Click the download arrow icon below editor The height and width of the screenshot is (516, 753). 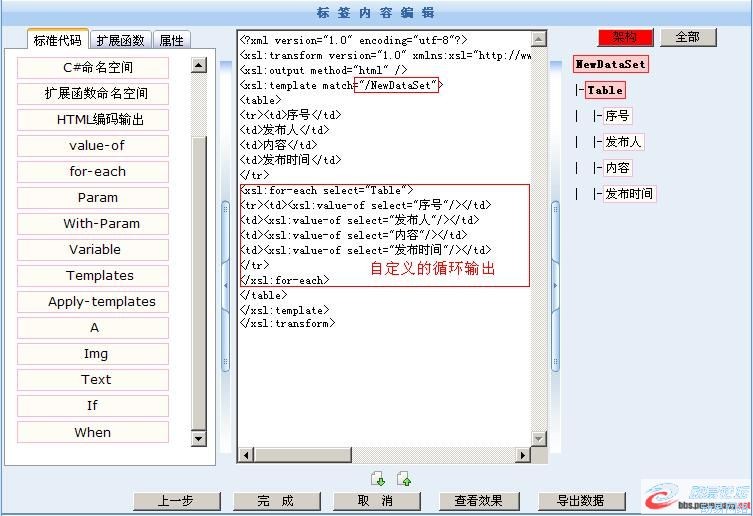(378, 479)
